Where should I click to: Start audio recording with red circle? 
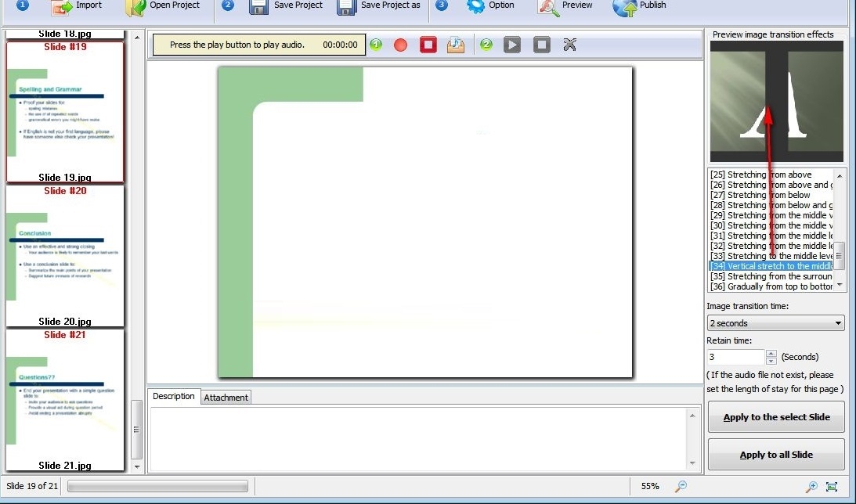401,45
